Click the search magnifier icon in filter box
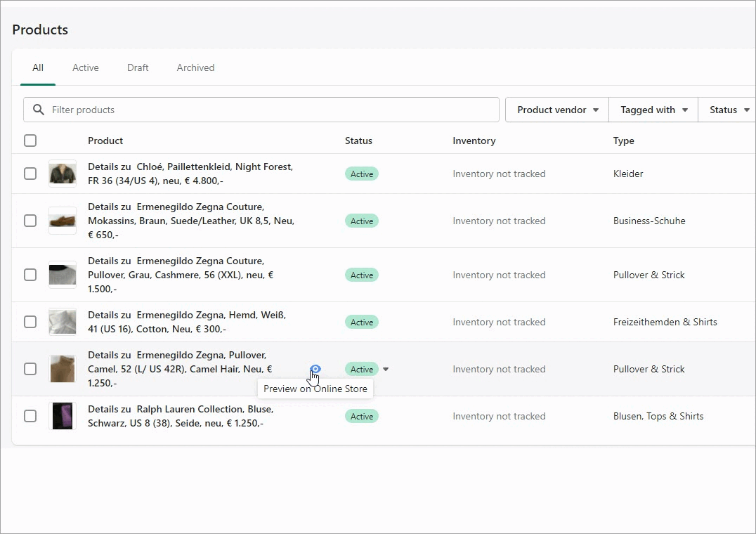 [39, 110]
